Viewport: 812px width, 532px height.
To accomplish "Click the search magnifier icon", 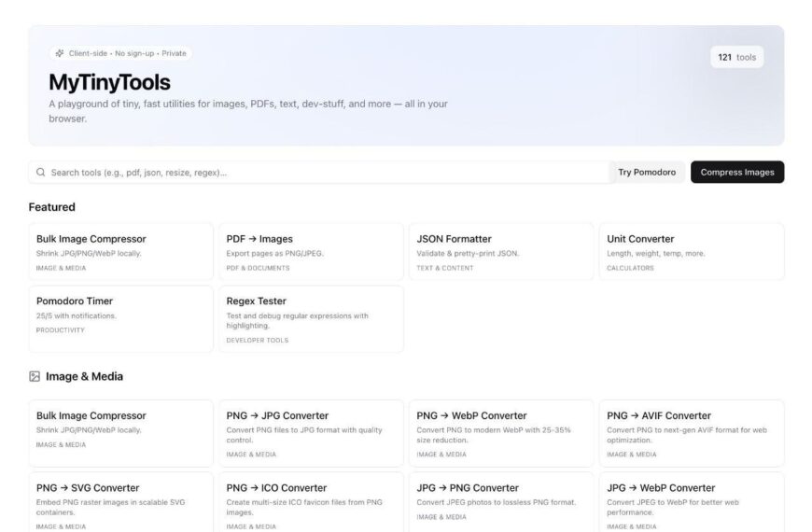I will click(41, 173).
